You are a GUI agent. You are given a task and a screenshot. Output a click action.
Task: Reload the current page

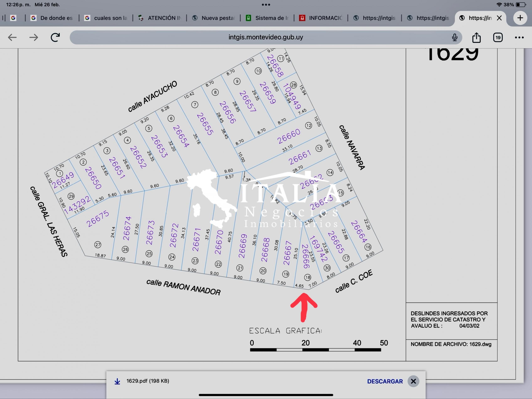(55, 37)
